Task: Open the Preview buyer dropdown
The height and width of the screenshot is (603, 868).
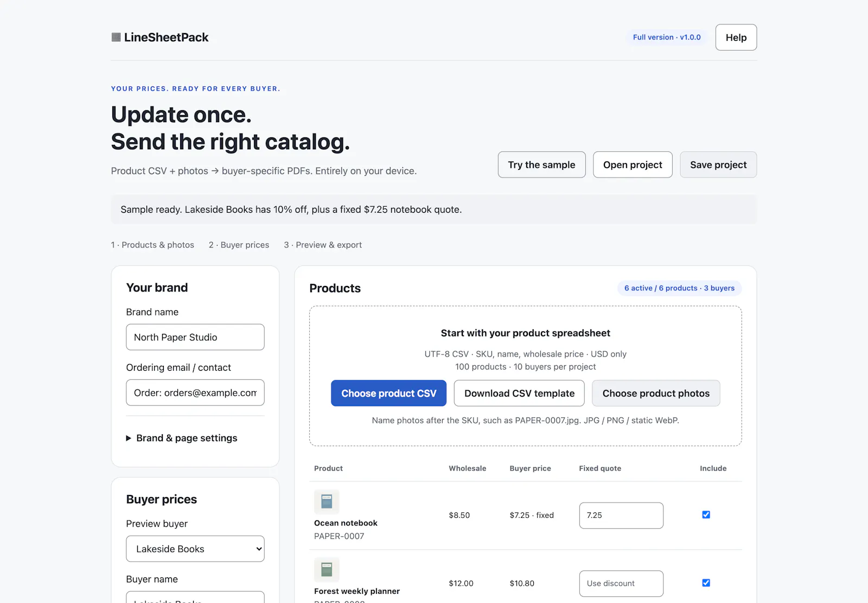Action: coord(195,549)
